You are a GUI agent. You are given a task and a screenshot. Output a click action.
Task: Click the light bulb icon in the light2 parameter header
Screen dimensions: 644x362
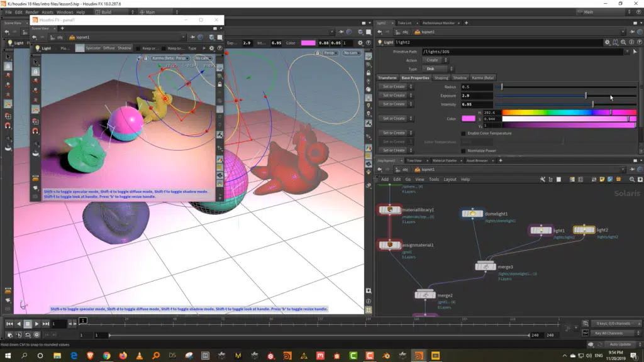click(380, 41)
